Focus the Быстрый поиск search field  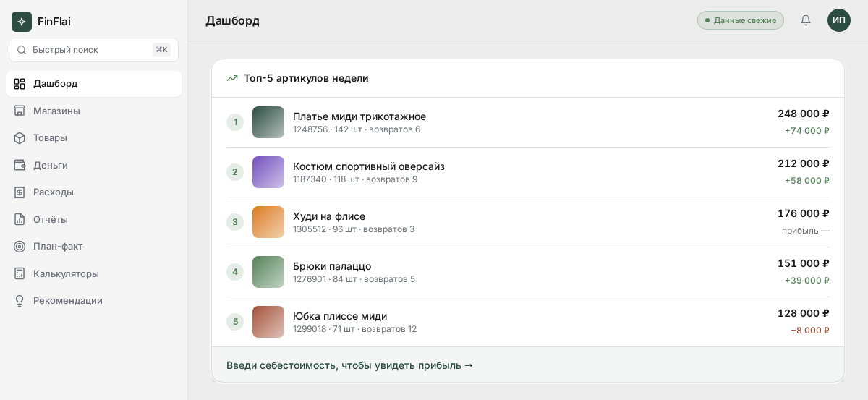tap(93, 50)
